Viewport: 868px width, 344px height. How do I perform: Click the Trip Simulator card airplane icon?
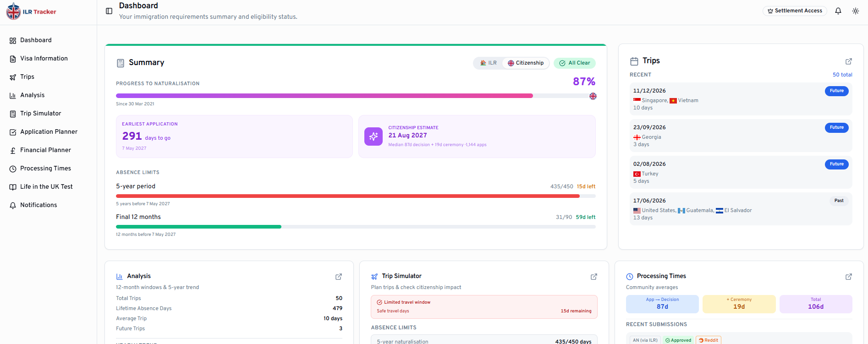pyautogui.click(x=375, y=277)
